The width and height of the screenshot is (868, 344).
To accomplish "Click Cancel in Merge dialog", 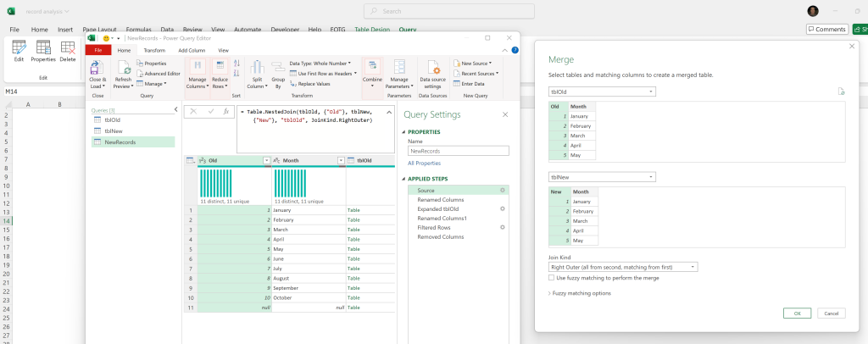I will [832, 313].
